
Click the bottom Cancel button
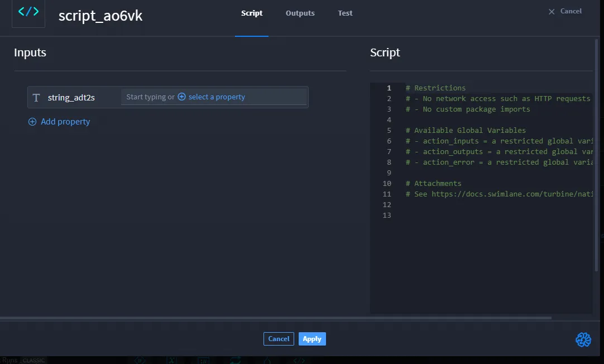click(x=279, y=339)
